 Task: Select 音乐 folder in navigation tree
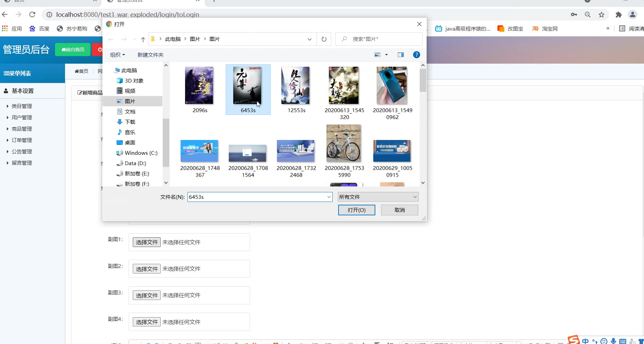tap(126, 132)
